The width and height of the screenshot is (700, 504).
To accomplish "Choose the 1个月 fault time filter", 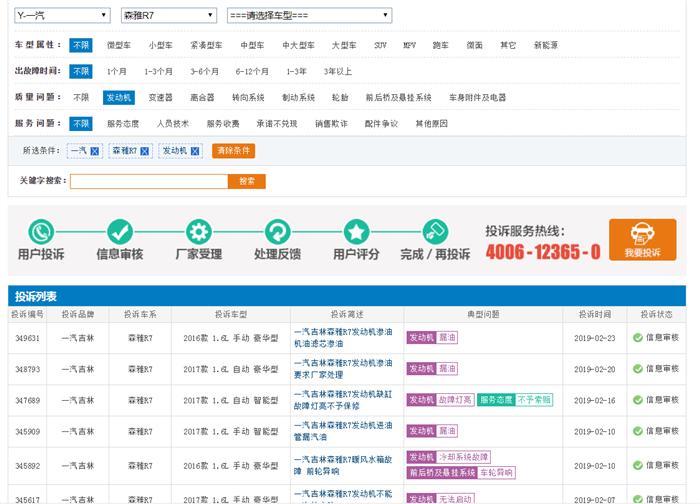I will [117, 71].
